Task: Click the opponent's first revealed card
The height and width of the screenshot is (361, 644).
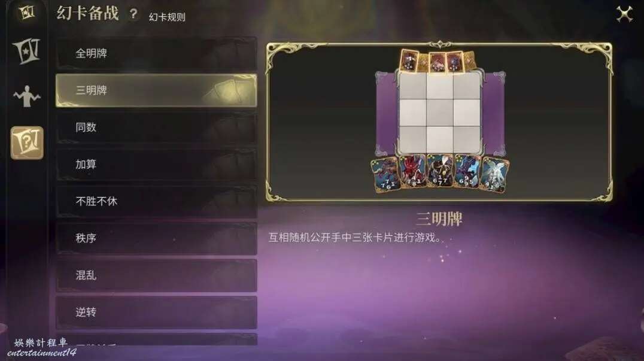Action: coord(409,61)
